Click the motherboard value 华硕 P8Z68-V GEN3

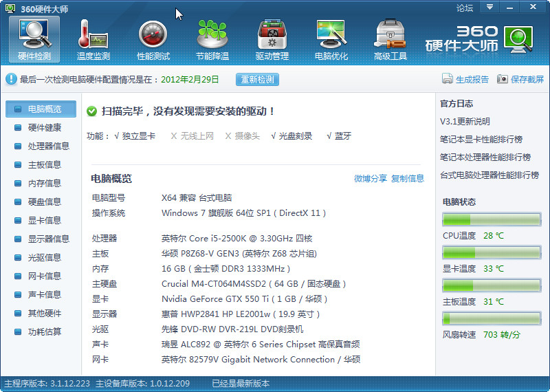point(239,254)
